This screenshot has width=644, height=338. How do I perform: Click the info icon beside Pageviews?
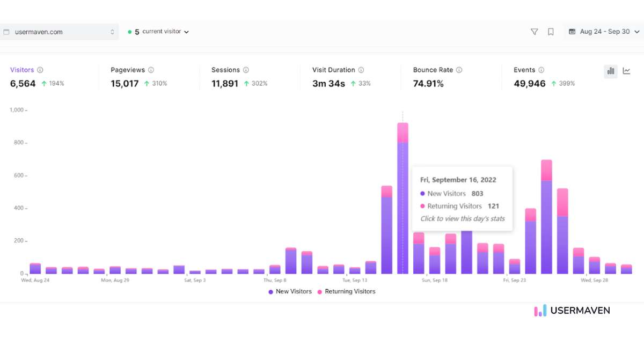[151, 70]
